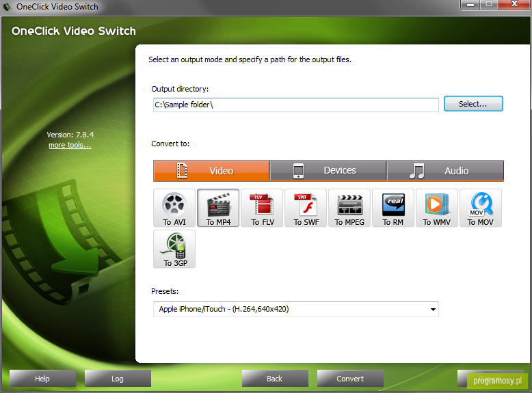Switch to the Audio tab

click(445, 171)
